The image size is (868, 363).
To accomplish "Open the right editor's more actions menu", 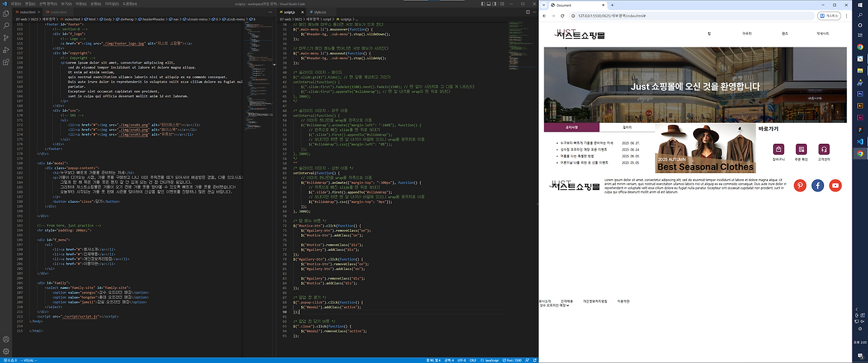I will click(x=534, y=12).
